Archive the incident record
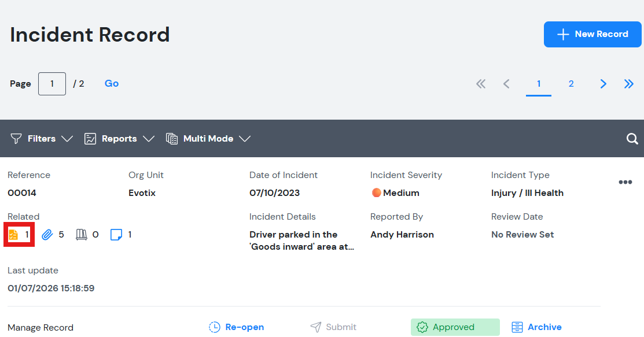 [x=536, y=327]
